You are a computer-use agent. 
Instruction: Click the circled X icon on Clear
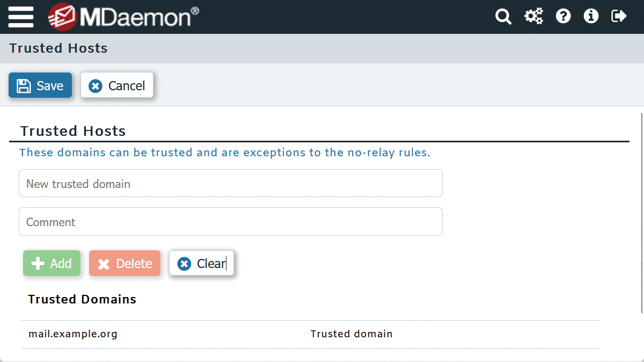185,263
